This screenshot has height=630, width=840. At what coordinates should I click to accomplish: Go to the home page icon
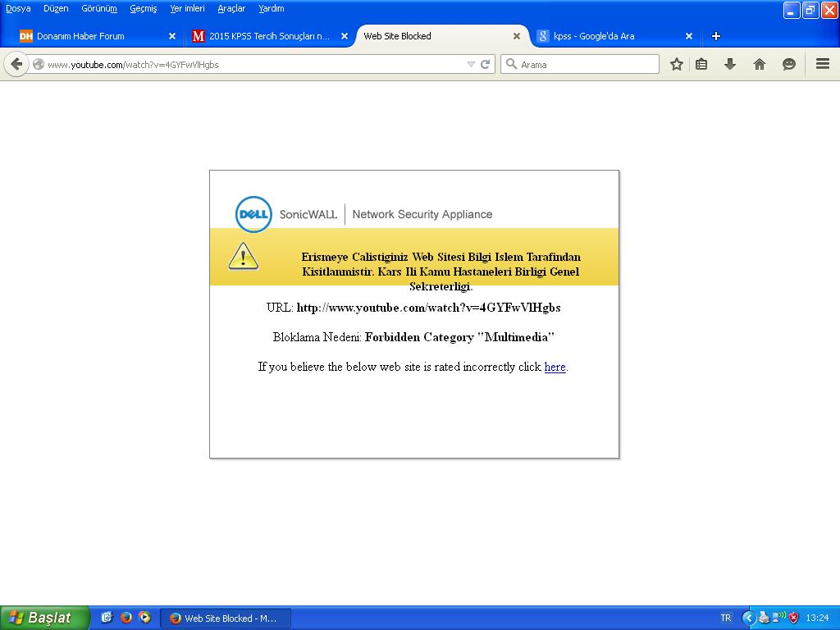coord(759,65)
